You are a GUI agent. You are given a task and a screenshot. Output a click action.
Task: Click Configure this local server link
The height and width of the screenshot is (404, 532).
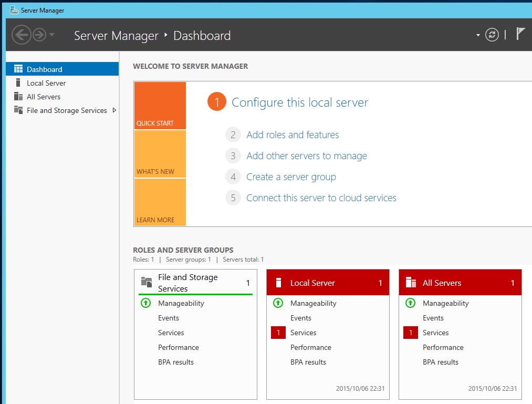point(299,102)
